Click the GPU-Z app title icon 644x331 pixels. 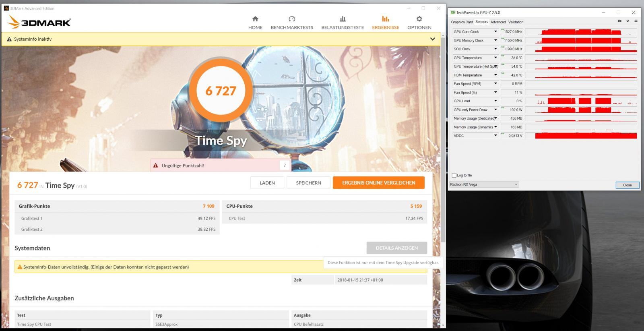coord(453,12)
